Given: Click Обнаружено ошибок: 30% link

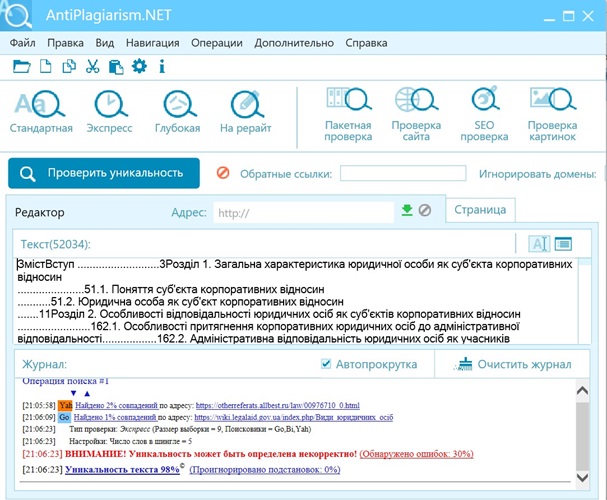Looking at the screenshot, I should (x=417, y=454).
